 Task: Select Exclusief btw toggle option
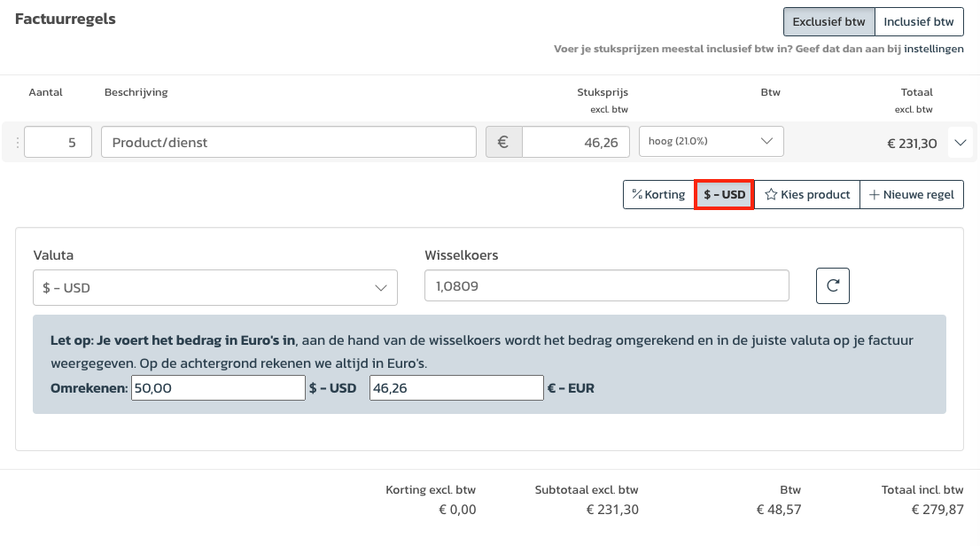click(828, 21)
